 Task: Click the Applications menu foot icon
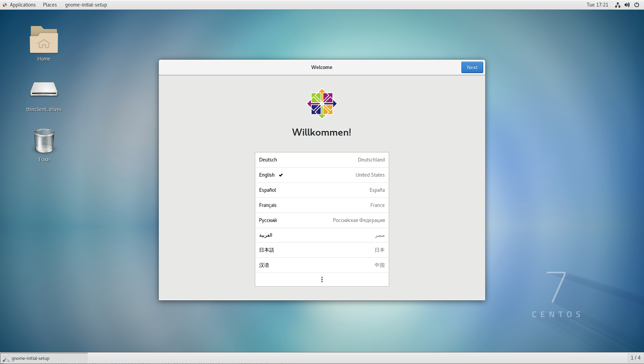[x=5, y=5]
